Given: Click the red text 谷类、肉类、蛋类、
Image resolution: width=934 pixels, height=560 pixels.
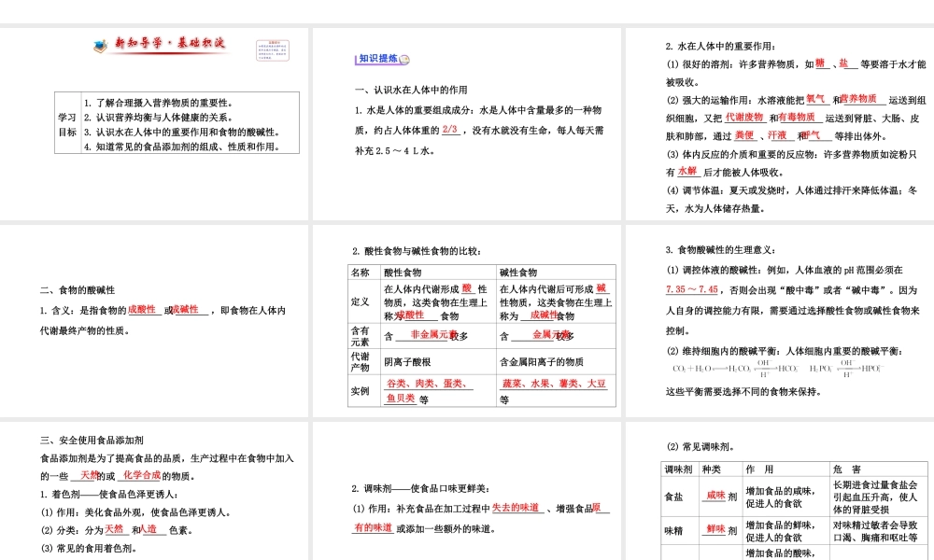Looking at the screenshot, I should [x=429, y=384].
